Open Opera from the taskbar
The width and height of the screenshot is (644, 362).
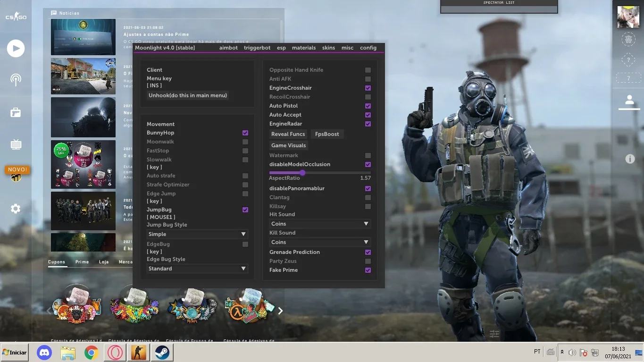click(115, 353)
